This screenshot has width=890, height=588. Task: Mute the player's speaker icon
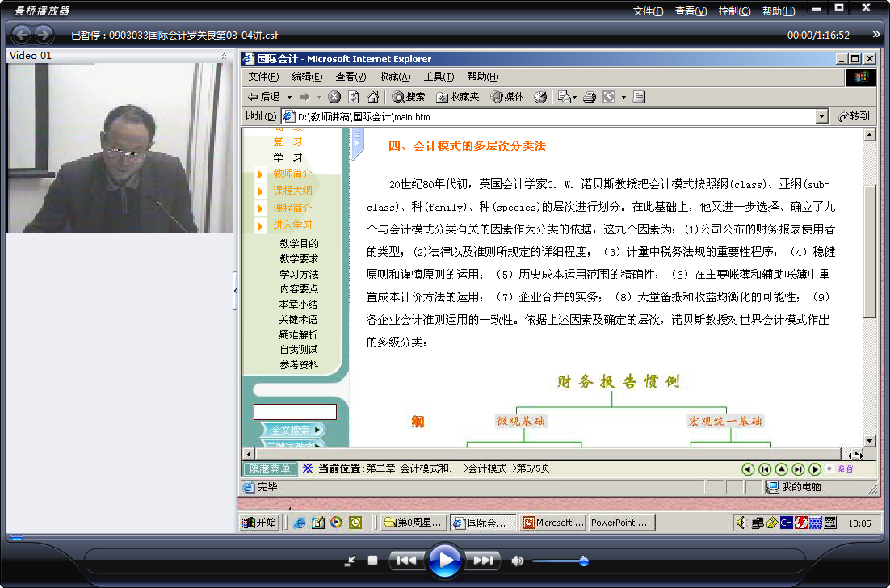point(517,561)
